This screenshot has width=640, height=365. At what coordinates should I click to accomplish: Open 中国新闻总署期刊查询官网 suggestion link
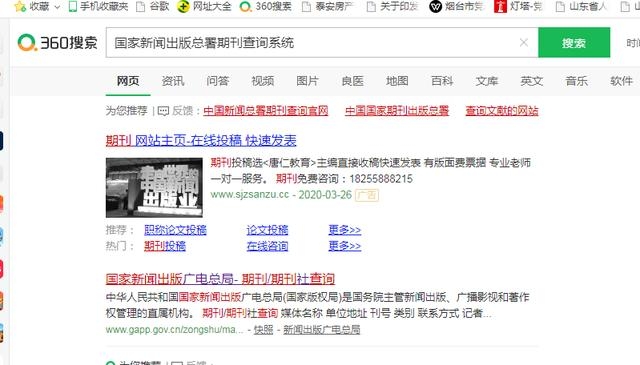pos(266,111)
